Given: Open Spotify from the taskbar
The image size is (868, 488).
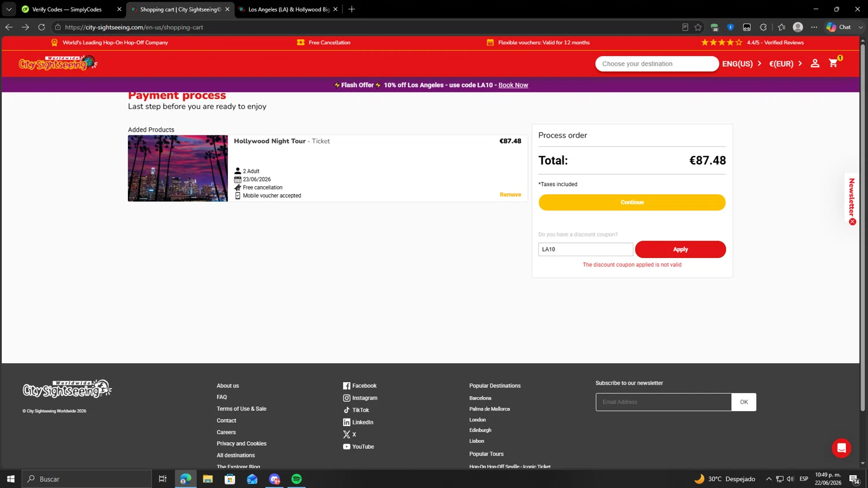Looking at the screenshot, I should [296, 479].
